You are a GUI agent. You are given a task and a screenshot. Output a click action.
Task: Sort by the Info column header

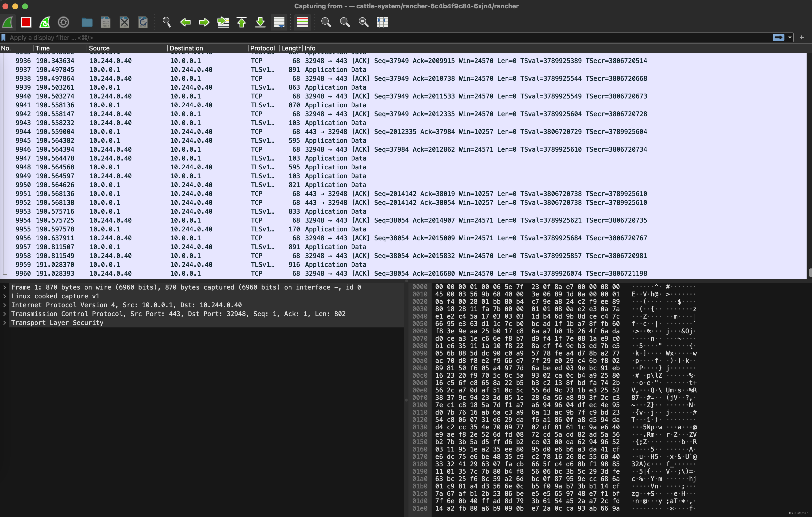pos(555,48)
